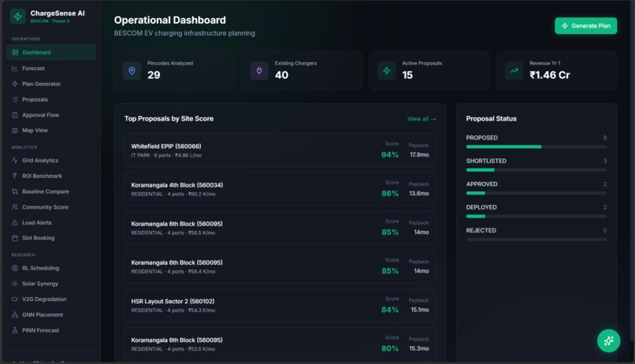This screenshot has height=364, width=635.
Task: Navigate to Approval Flow
Action: [51, 115]
